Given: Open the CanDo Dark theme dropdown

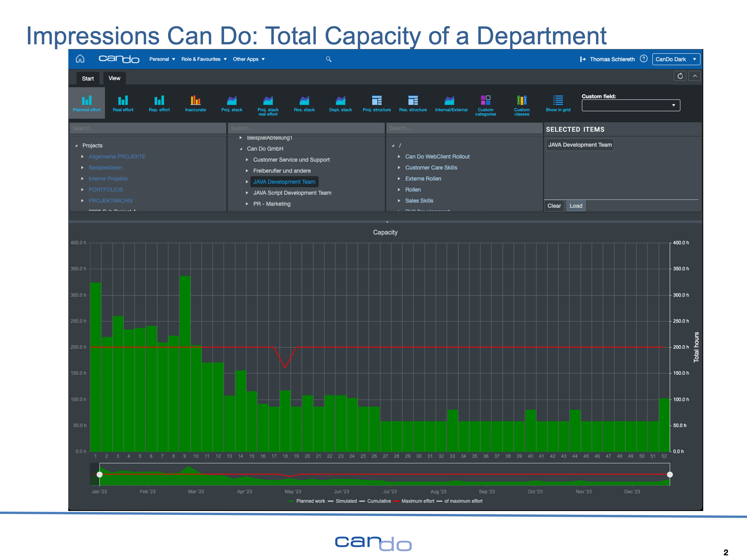Looking at the screenshot, I should 676,59.
